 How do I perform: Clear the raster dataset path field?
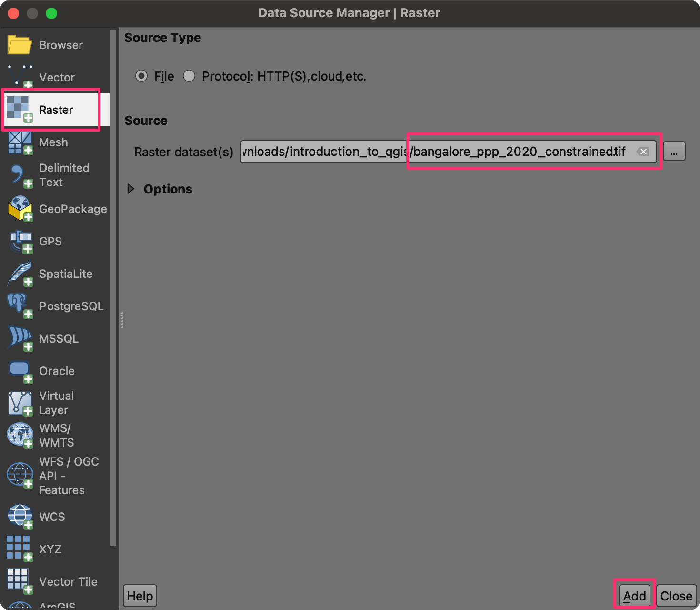643,152
